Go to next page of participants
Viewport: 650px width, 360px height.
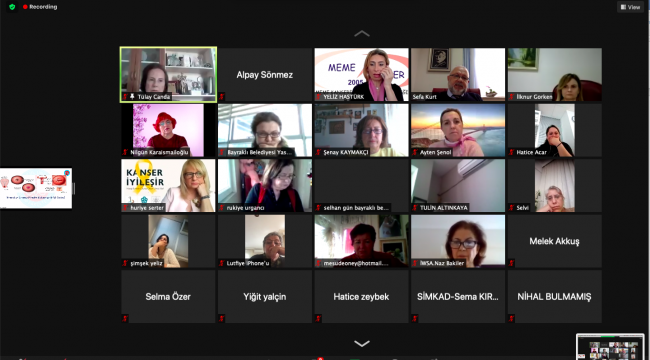pyautogui.click(x=361, y=343)
